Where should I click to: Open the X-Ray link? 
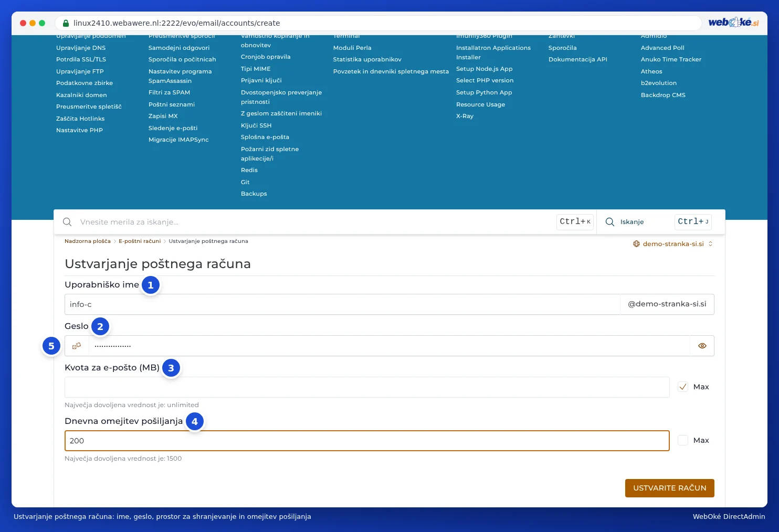click(x=465, y=116)
